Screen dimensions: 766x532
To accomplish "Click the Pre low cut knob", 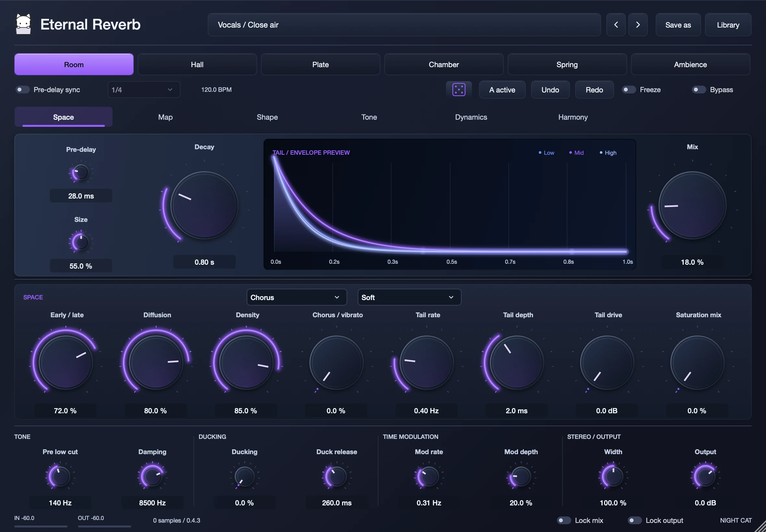I will [60, 476].
